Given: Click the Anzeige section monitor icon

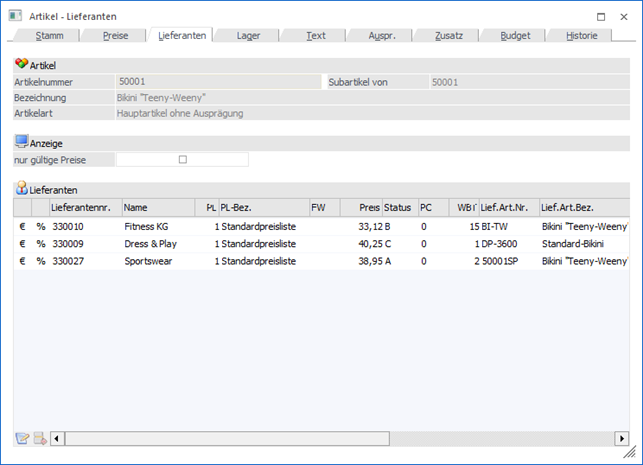Looking at the screenshot, I should 22,143.
